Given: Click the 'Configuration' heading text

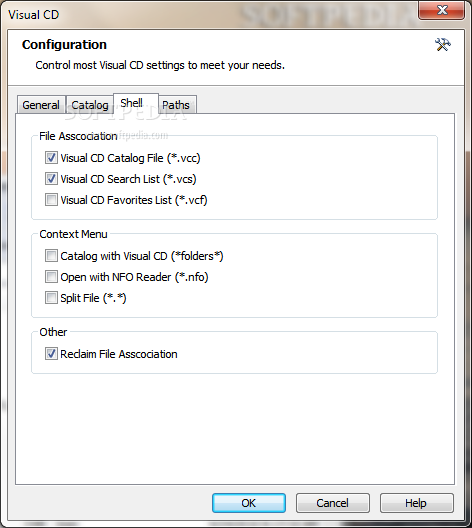Looking at the screenshot, I should point(64,44).
